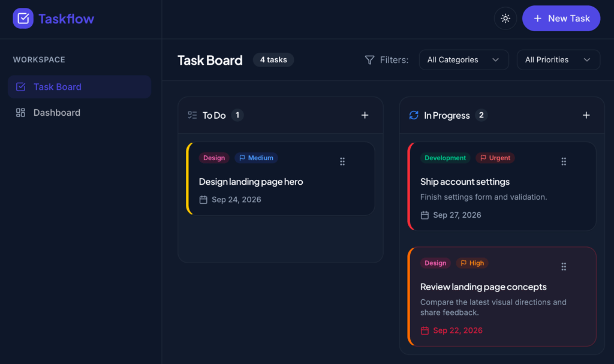Viewport: 614px width, 364px height.
Task: Click the In Progress column title
Action: tap(447, 115)
